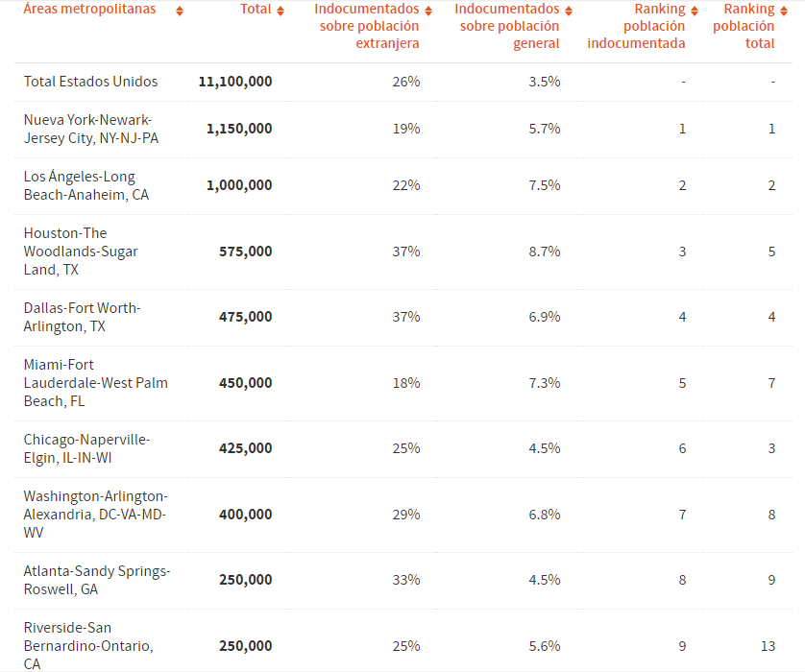Screen dimensions: 805x672
Task: Sort by Ranking población total arrows
Action: pos(783,11)
